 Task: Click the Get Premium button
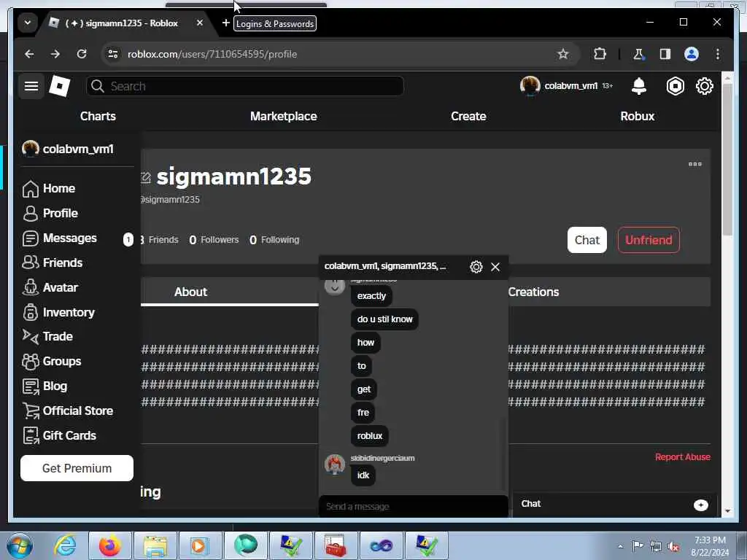(77, 468)
